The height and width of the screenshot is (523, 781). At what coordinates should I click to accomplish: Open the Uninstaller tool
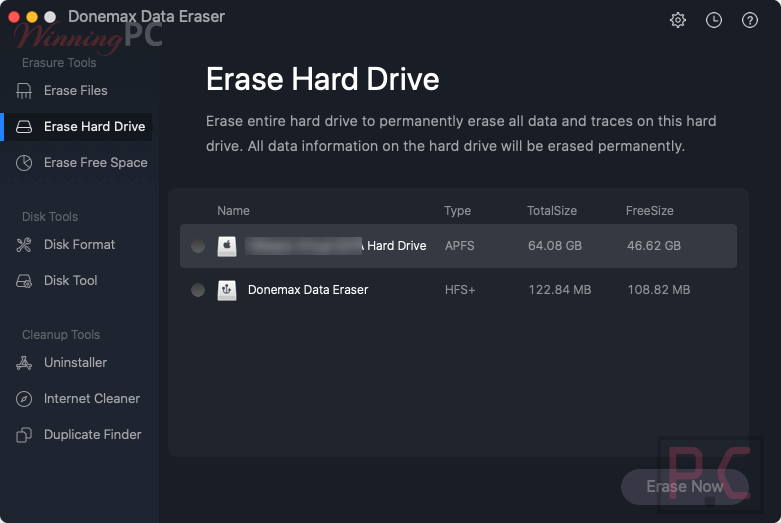(75, 363)
